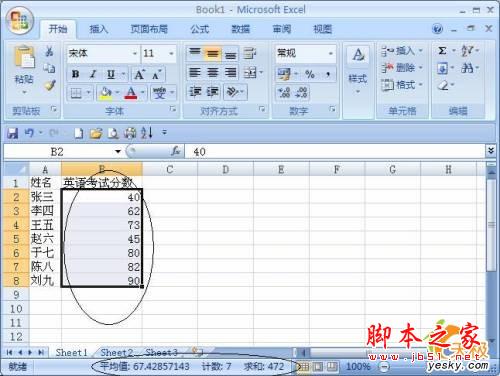Toggle Underline formatting
Screen dimensions: 500x376
[x=111, y=74]
